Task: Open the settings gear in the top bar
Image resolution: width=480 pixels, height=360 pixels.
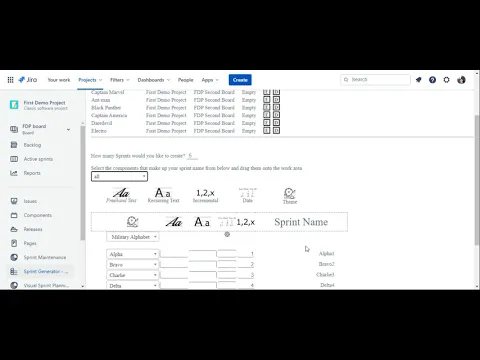Action: click(446, 80)
